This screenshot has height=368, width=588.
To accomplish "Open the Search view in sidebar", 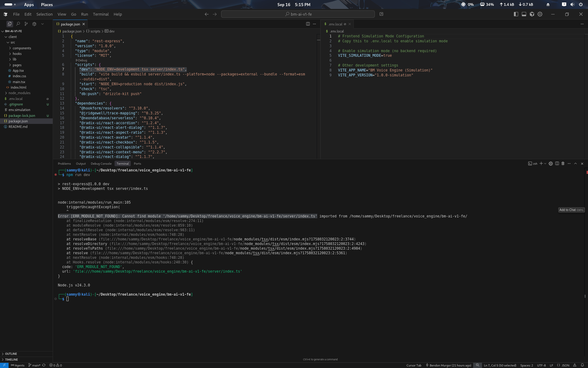I will click(18, 24).
